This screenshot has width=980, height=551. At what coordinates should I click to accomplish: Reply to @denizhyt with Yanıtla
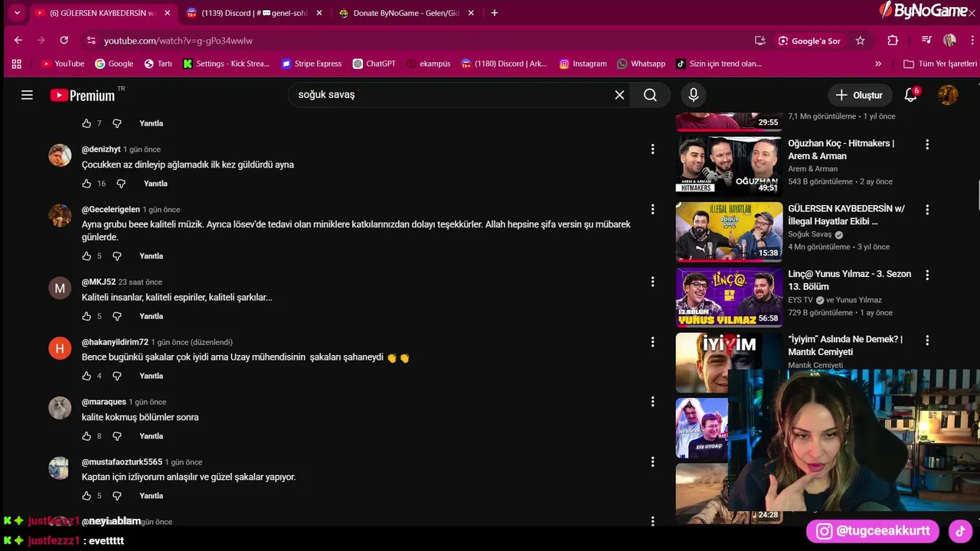coord(155,184)
